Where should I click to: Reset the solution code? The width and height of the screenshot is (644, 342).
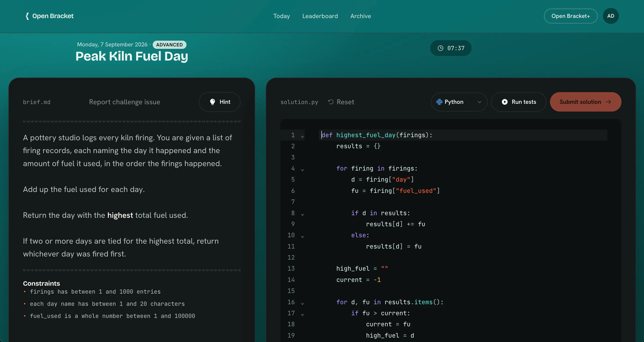tap(341, 102)
